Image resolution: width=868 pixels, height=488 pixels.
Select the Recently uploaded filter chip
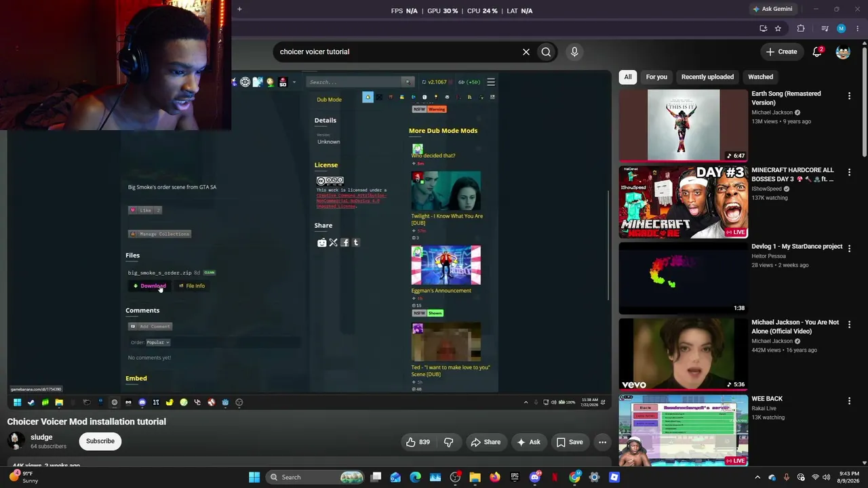pyautogui.click(x=707, y=77)
